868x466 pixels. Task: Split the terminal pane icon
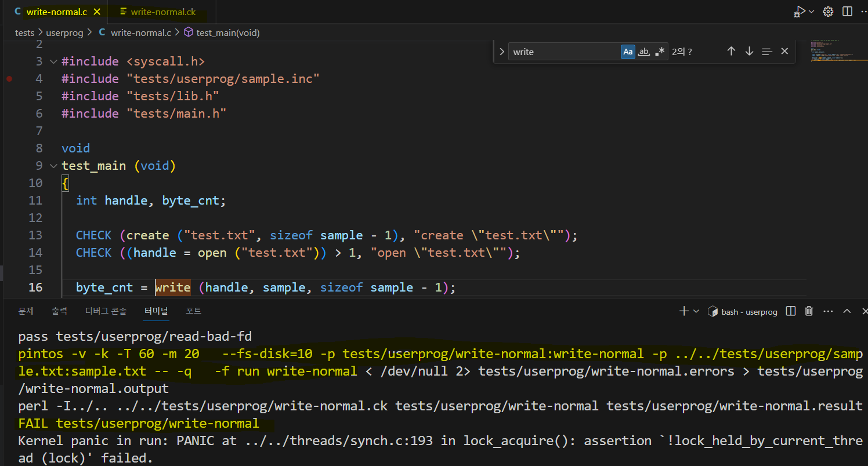pos(790,311)
